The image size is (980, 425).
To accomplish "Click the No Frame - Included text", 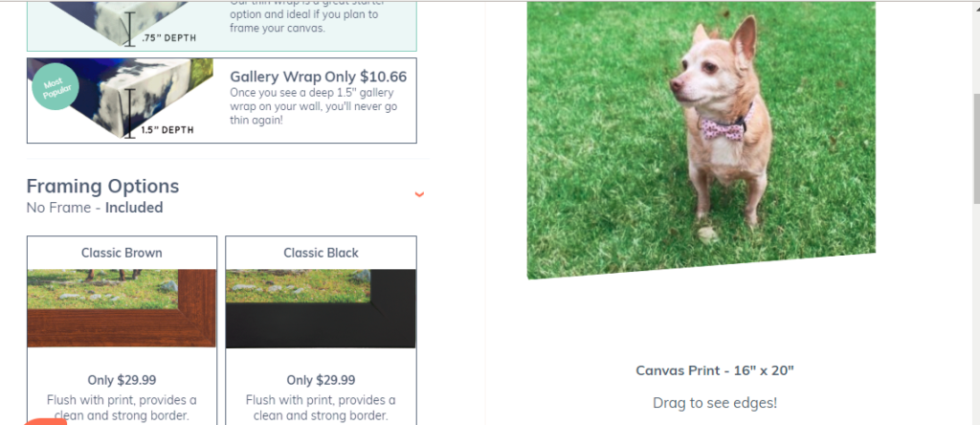I will (95, 208).
